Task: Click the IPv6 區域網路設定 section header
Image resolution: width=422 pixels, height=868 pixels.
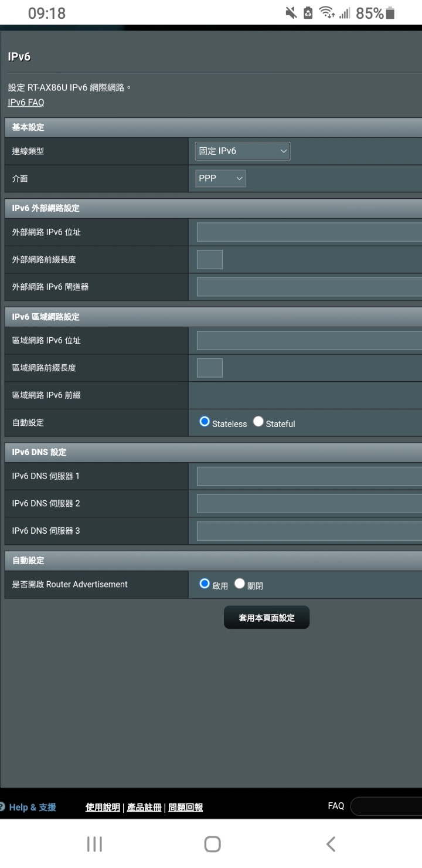Action: (213, 317)
